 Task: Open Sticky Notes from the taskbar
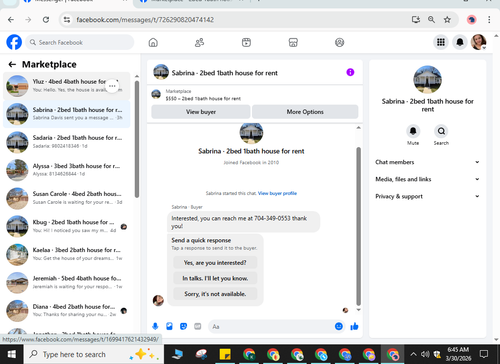click(225, 354)
